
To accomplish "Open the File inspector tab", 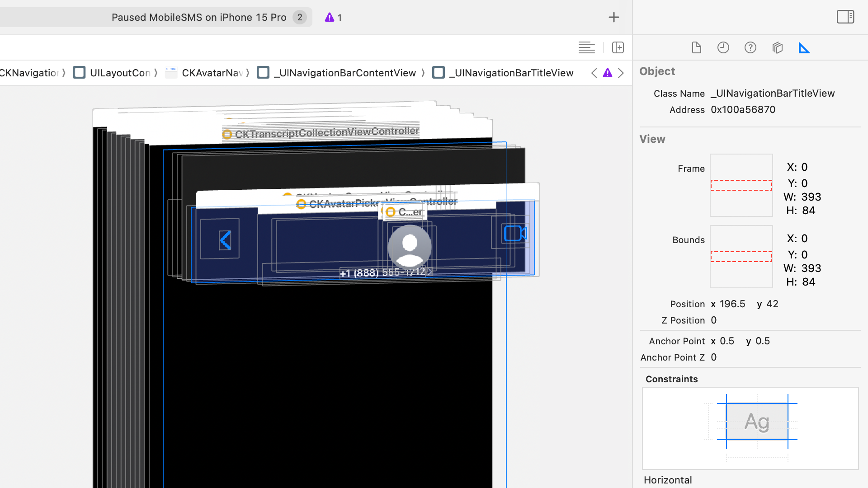I will (696, 47).
